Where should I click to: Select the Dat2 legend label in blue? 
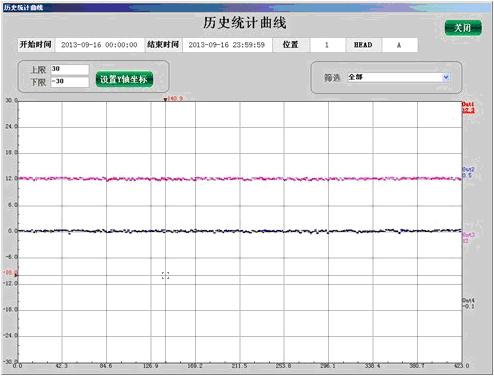click(x=468, y=172)
